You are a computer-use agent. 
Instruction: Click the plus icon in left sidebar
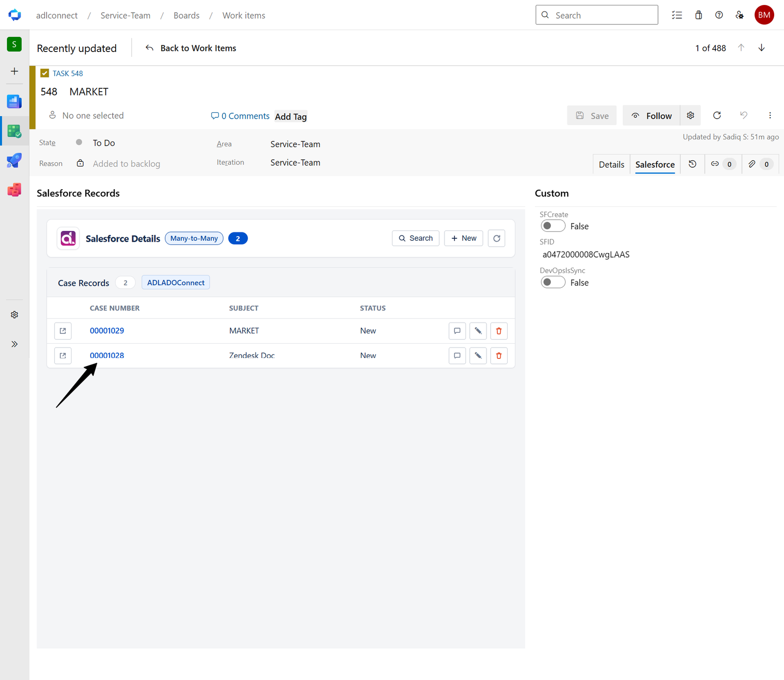pyautogui.click(x=14, y=71)
